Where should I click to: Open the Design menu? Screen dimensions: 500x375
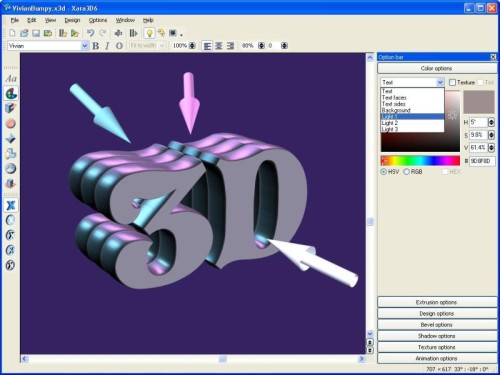tap(72, 20)
